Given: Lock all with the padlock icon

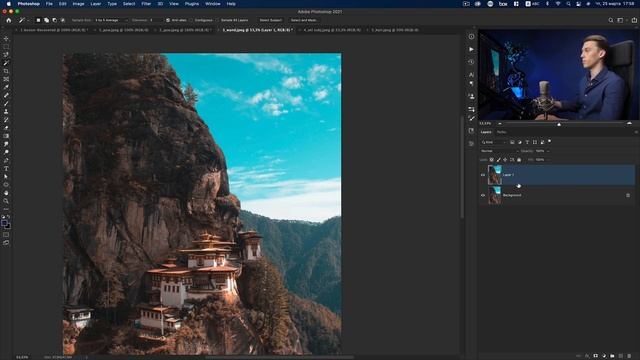Looking at the screenshot, I should tap(519, 160).
